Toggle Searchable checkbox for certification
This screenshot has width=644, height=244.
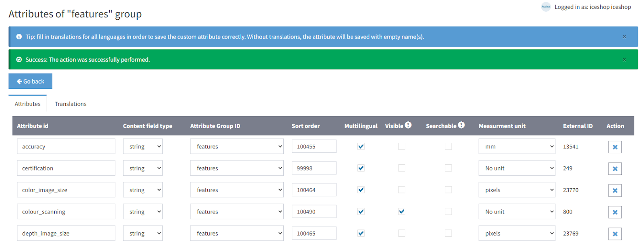[x=448, y=168]
